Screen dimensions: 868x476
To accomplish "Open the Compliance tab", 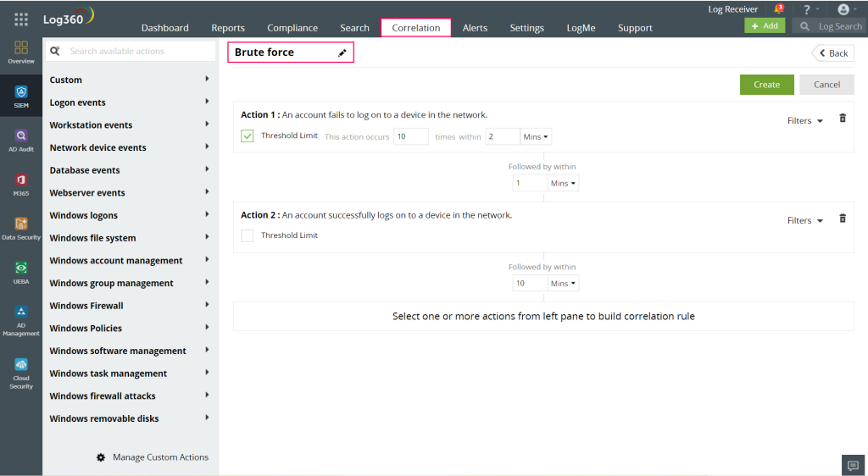I will click(x=292, y=28).
